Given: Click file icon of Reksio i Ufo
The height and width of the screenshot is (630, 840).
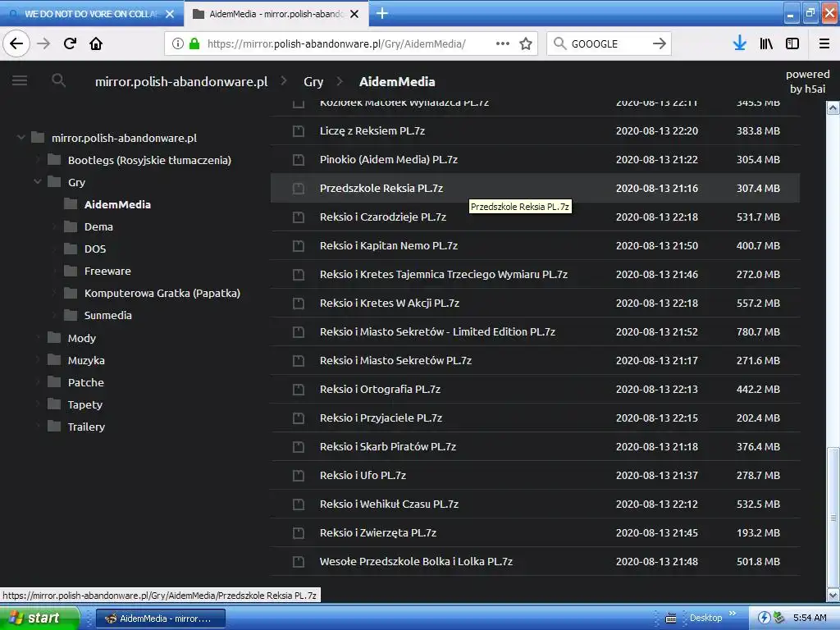Looking at the screenshot, I should pyautogui.click(x=299, y=475).
